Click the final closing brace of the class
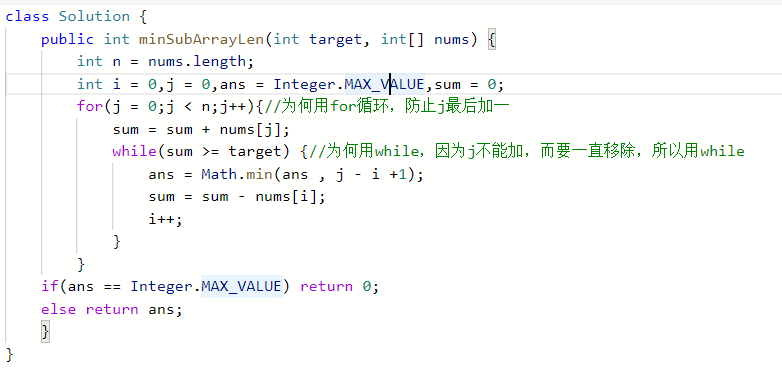Screen dimensions: 782x376 pos(10,354)
